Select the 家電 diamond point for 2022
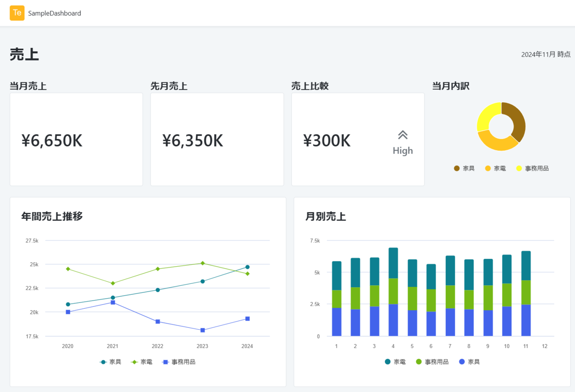The width and height of the screenshot is (575, 392). 158,269
